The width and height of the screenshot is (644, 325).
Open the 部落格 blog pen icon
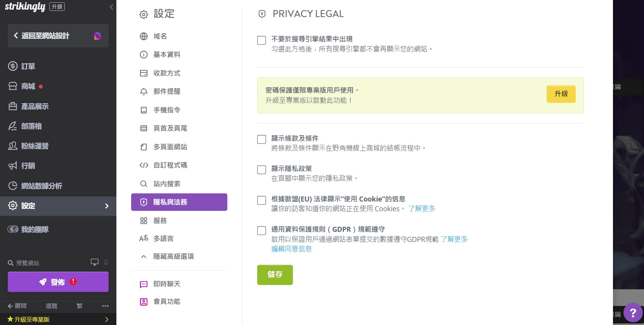point(13,126)
